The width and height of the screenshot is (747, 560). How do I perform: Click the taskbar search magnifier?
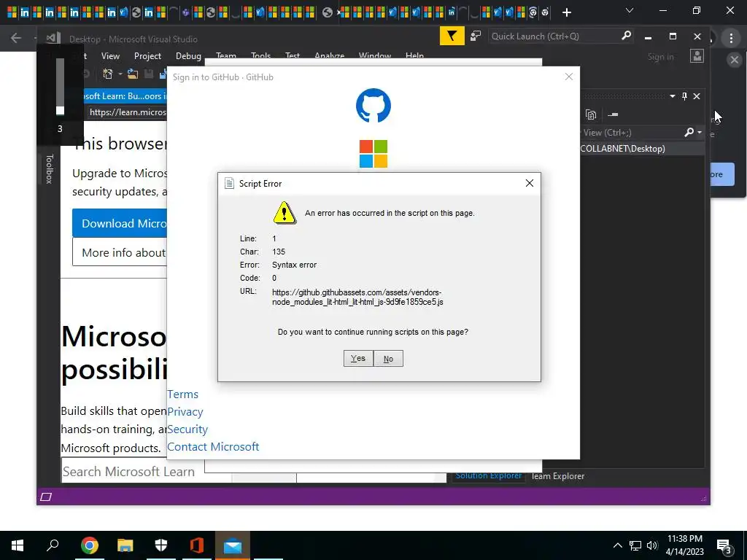[x=53, y=545]
